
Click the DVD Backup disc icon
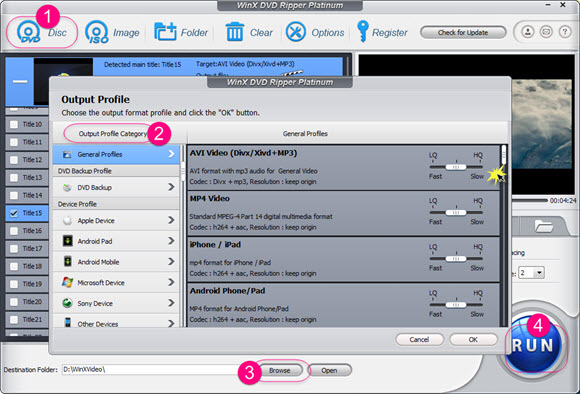(x=67, y=188)
